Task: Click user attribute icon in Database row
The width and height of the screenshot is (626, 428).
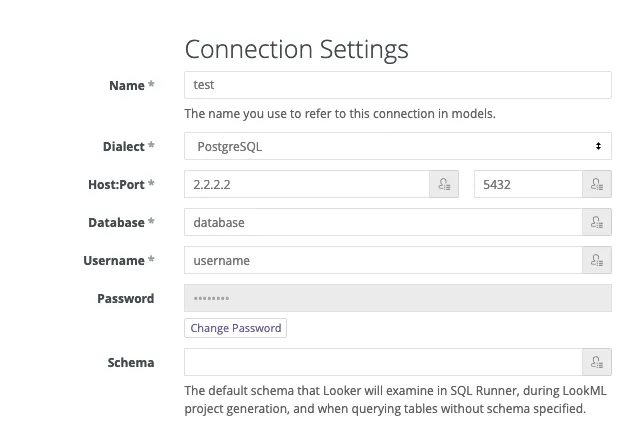Action: click(x=597, y=222)
